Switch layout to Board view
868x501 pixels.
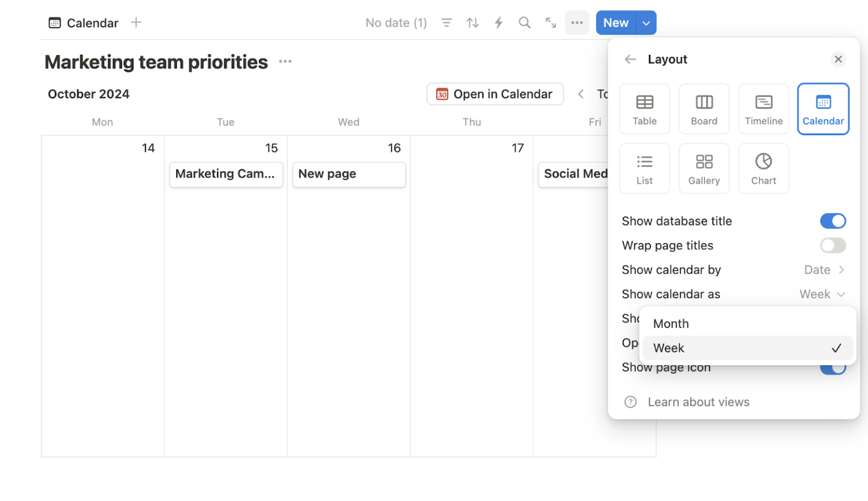click(704, 109)
